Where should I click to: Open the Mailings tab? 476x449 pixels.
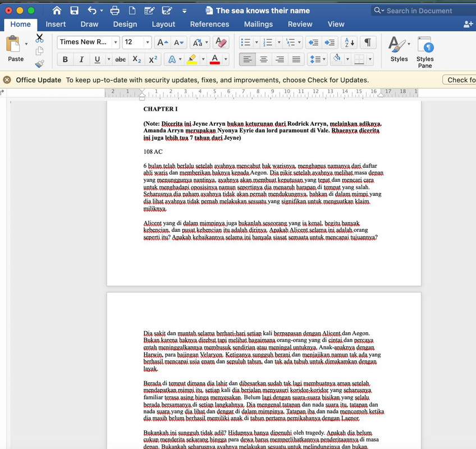pos(258,24)
